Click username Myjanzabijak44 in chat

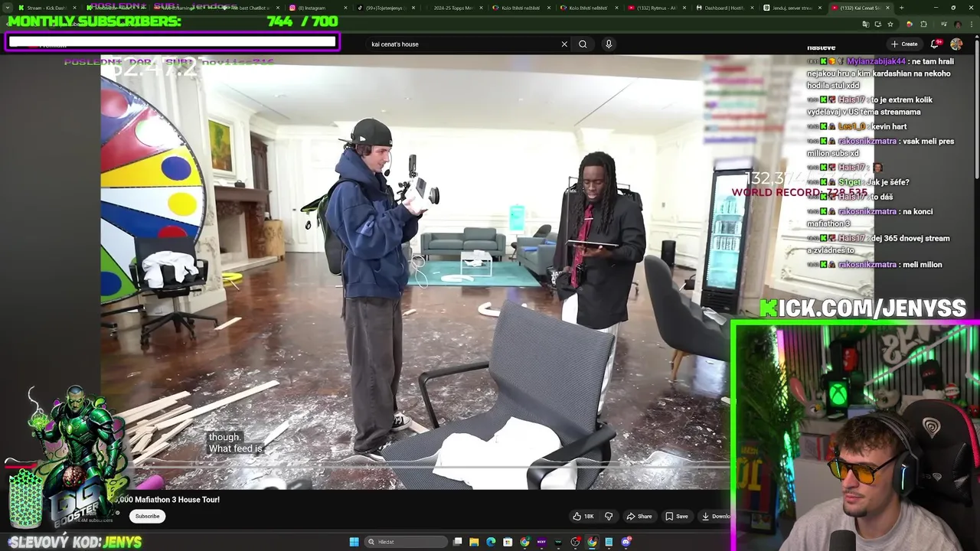tap(876, 61)
